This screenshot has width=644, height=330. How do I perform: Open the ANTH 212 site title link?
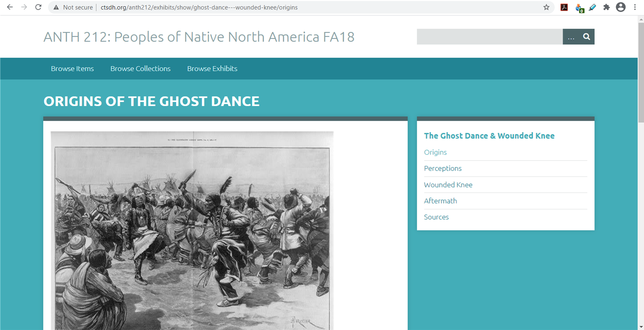point(199,37)
